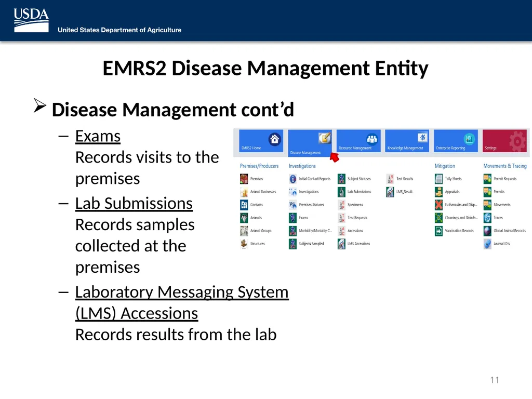532x399 pixels.
Task: Click the Traces link
Action: (498, 218)
